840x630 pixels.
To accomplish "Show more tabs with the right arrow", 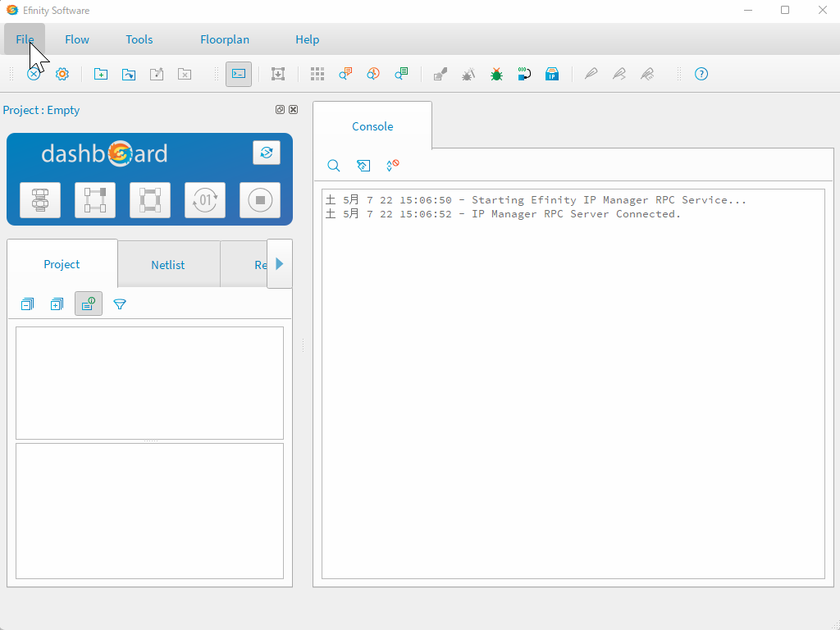I will coord(280,263).
